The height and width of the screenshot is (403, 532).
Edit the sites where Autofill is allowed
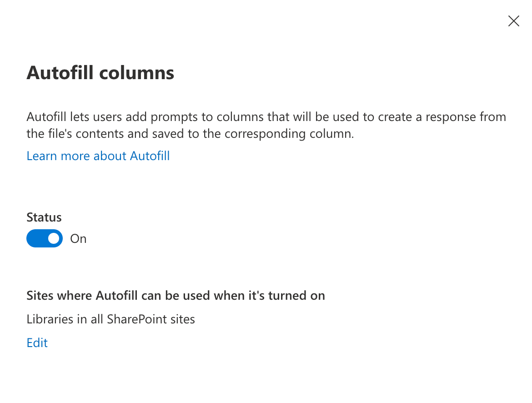coord(37,343)
